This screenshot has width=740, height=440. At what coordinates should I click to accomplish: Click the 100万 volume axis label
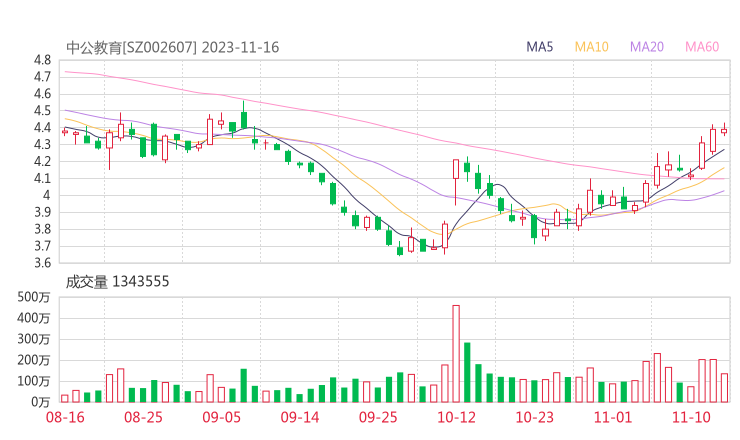[x=33, y=381]
